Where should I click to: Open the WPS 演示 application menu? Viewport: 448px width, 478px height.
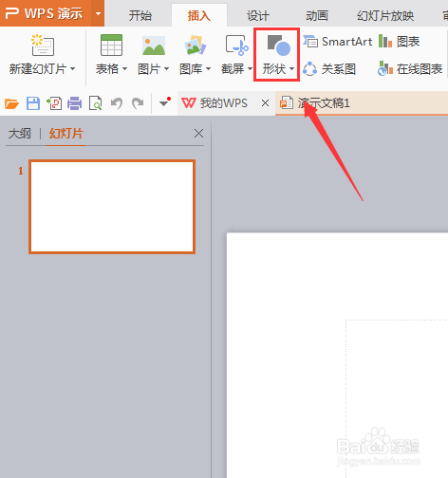tap(46, 13)
